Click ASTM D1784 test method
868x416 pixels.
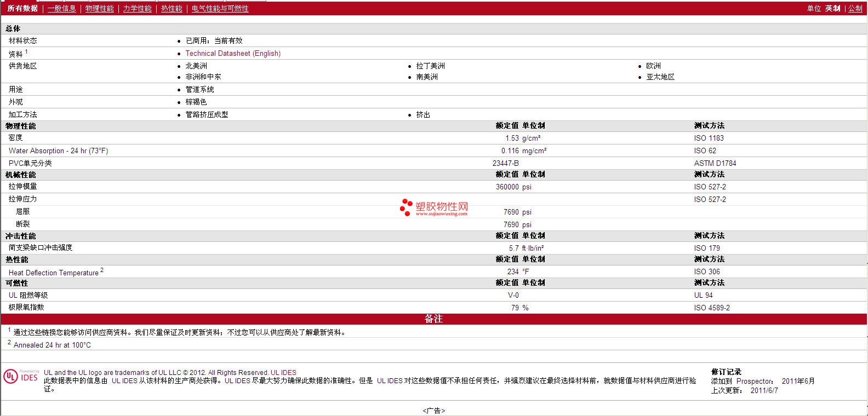pos(715,163)
